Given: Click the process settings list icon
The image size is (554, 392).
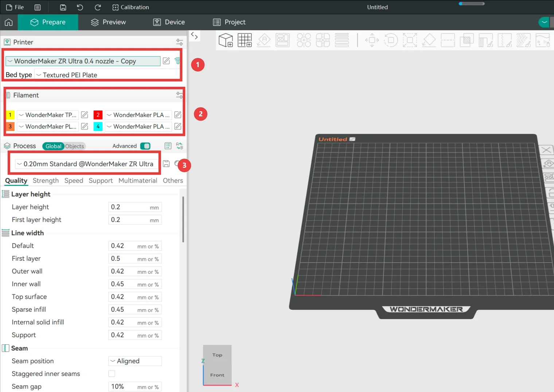Looking at the screenshot, I should click(168, 146).
